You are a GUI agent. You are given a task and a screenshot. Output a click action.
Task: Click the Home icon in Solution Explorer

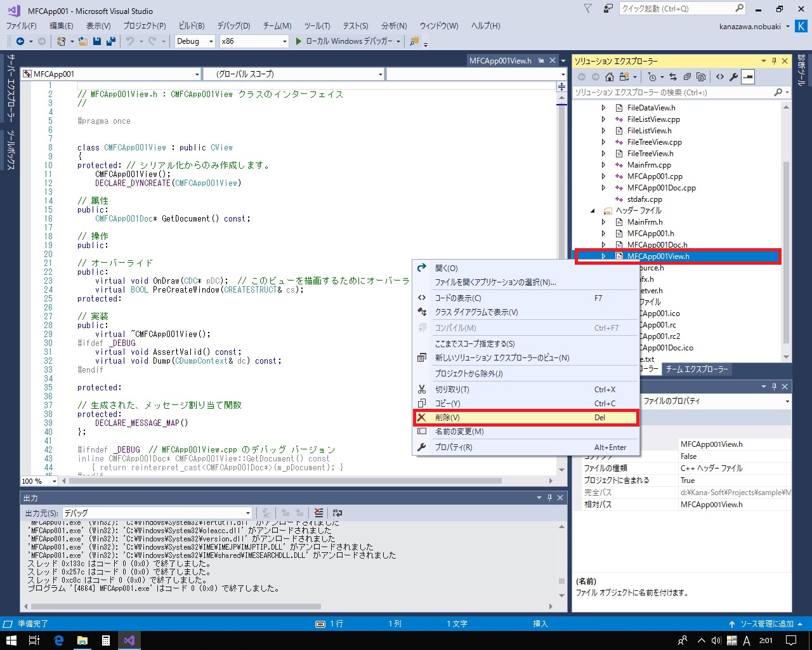(609, 77)
